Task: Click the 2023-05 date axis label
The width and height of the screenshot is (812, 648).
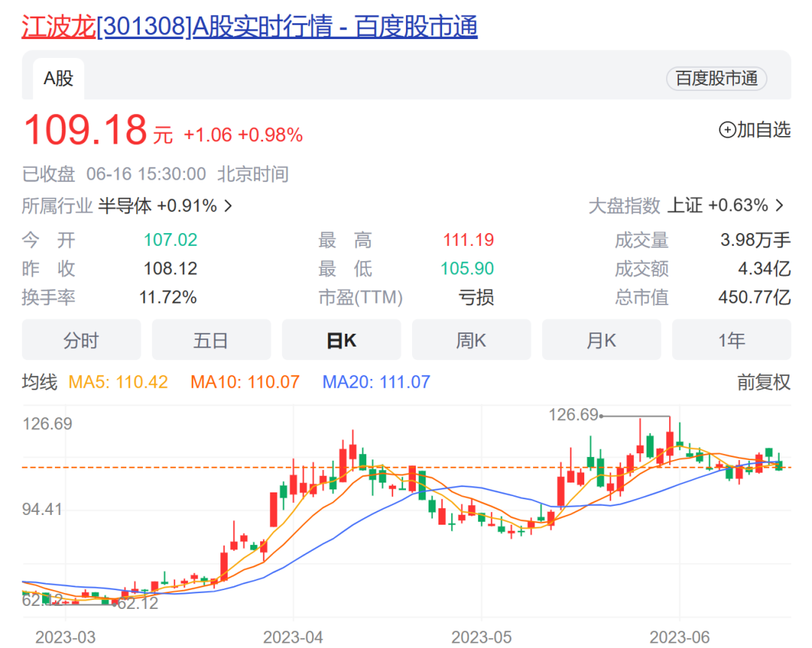Action: [x=482, y=637]
